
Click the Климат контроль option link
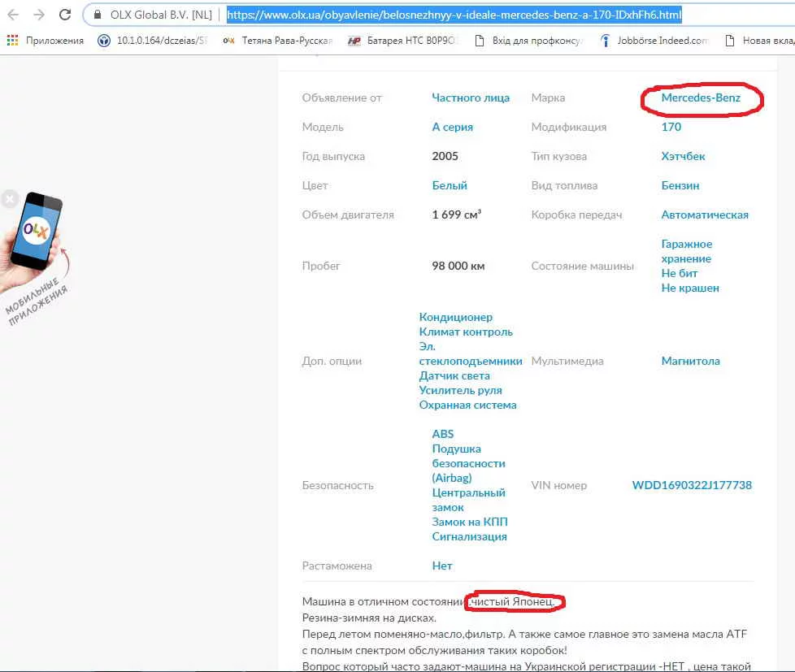pos(466,332)
